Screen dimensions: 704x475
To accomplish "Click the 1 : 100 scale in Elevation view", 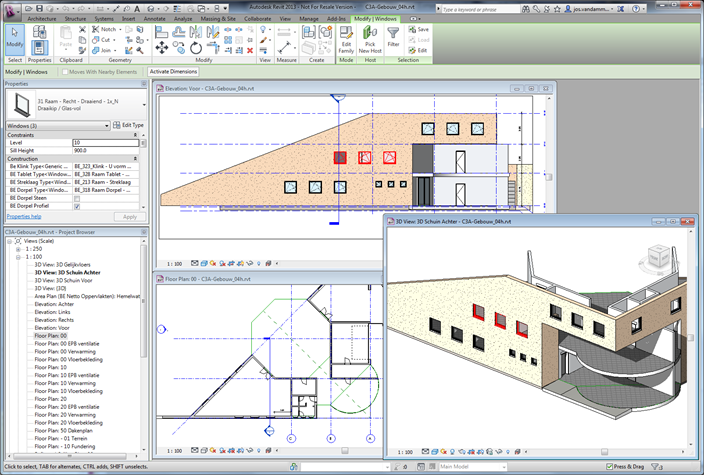I will (x=174, y=264).
